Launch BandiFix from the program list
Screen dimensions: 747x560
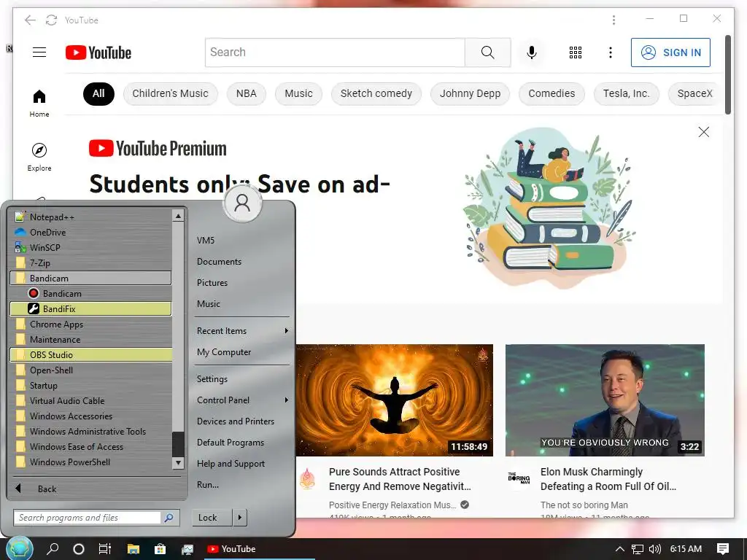pyautogui.click(x=90, y=308)
